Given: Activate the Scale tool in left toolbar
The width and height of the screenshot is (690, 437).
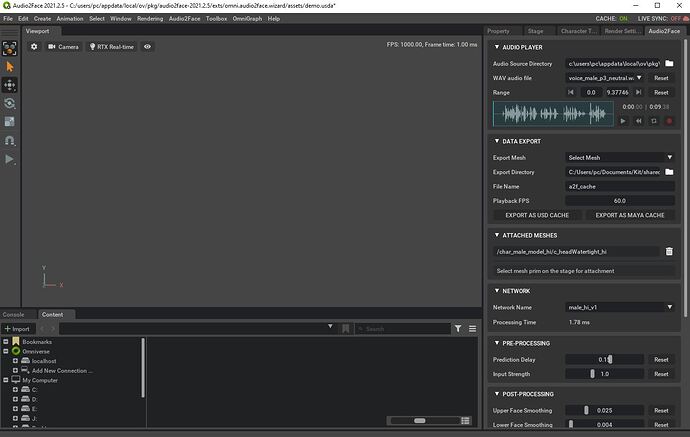Looking at the screenshot, I should (10, 122).
